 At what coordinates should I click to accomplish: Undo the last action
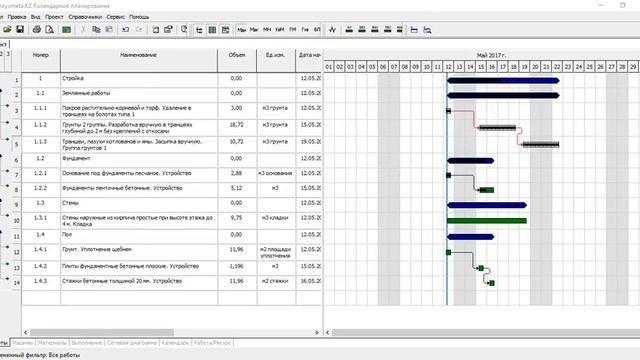click(125, 29)
